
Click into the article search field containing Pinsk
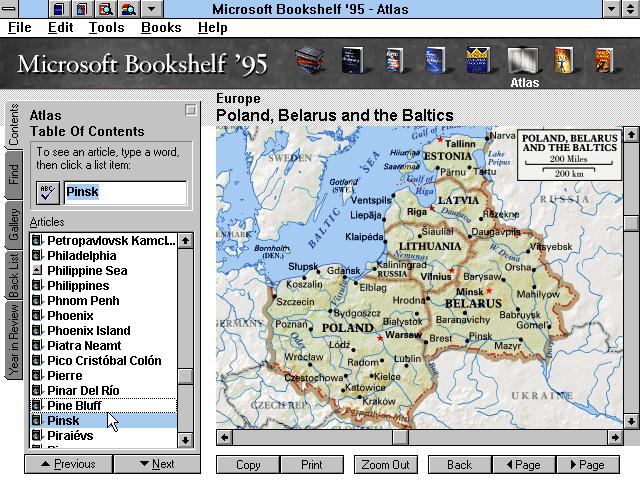tap(126, 193)
